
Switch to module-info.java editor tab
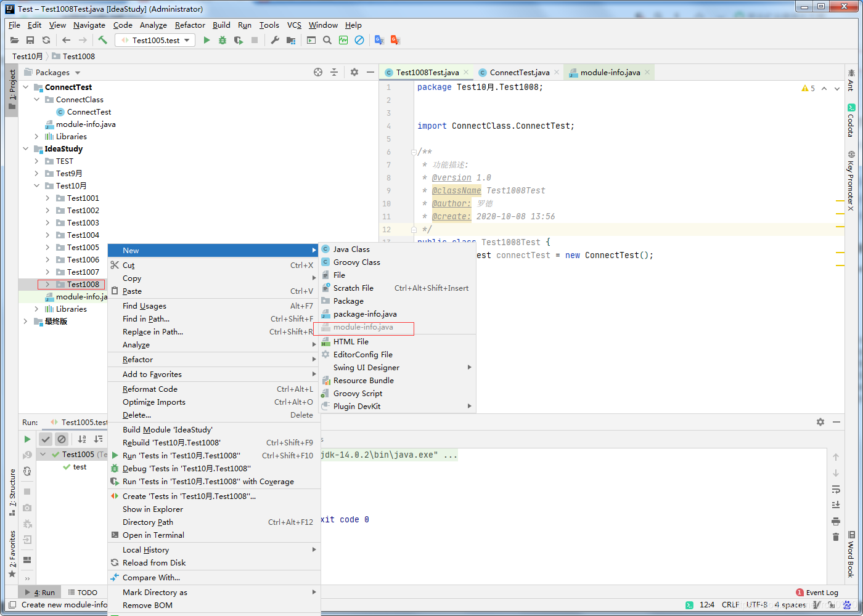tap(610, 72)
